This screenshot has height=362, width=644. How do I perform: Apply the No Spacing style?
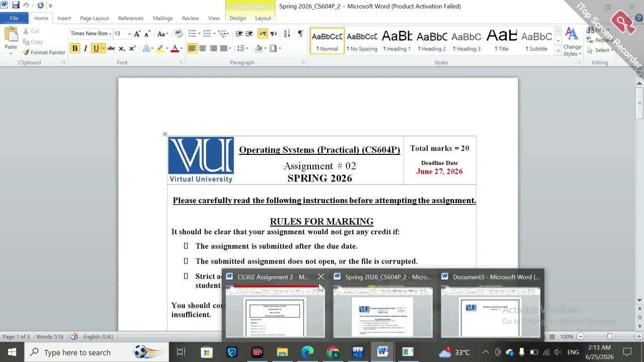[362, 41]
